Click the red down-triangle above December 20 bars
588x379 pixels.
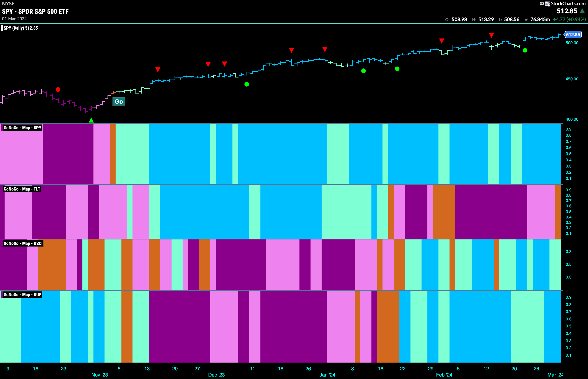[x=292, y=50]
